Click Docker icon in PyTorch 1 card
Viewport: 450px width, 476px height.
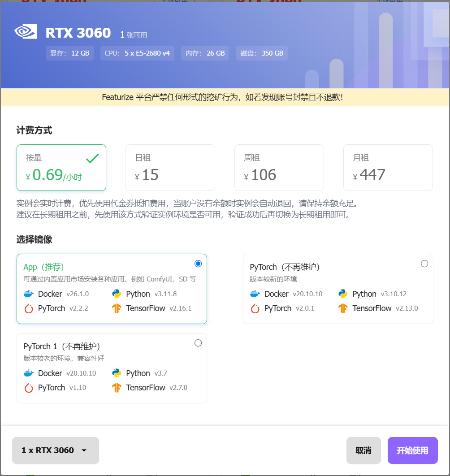point(29,373)
